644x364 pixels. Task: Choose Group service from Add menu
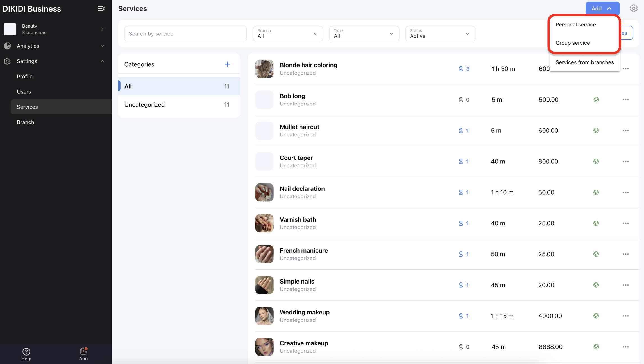(572, 43)
